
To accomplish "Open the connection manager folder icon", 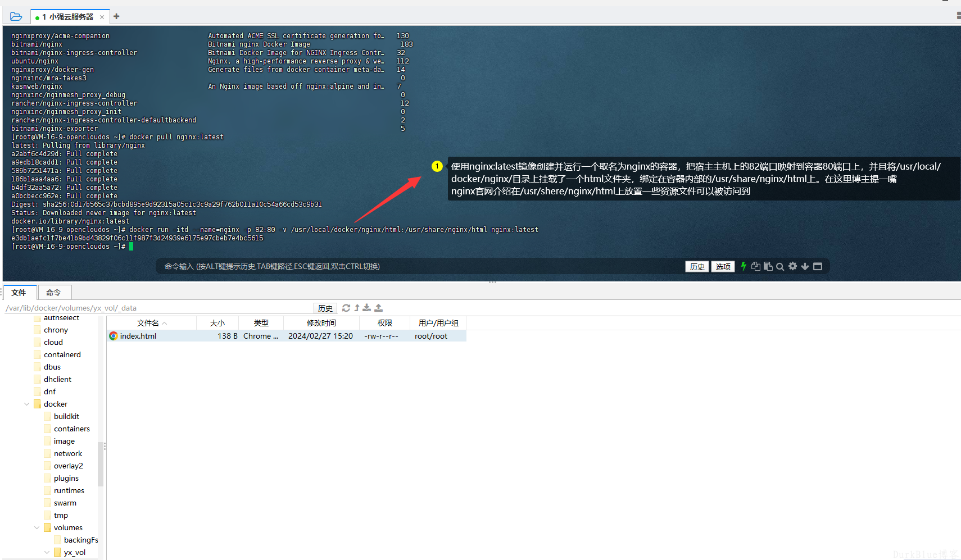I will pos(16,17).
